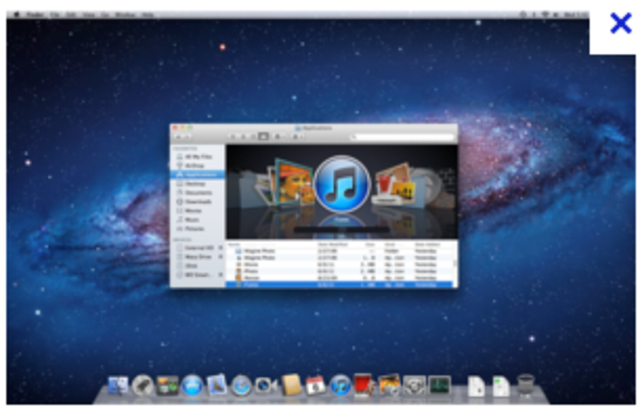This screenshot has width=640, height=409.
Task: Open the Arrange dropdown in Finder toolbar
Action: pyautogui.click(x=297, y=136)
